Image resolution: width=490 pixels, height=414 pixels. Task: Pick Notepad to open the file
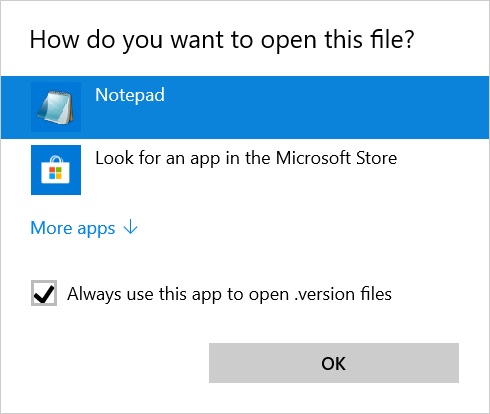pos(245,107)
